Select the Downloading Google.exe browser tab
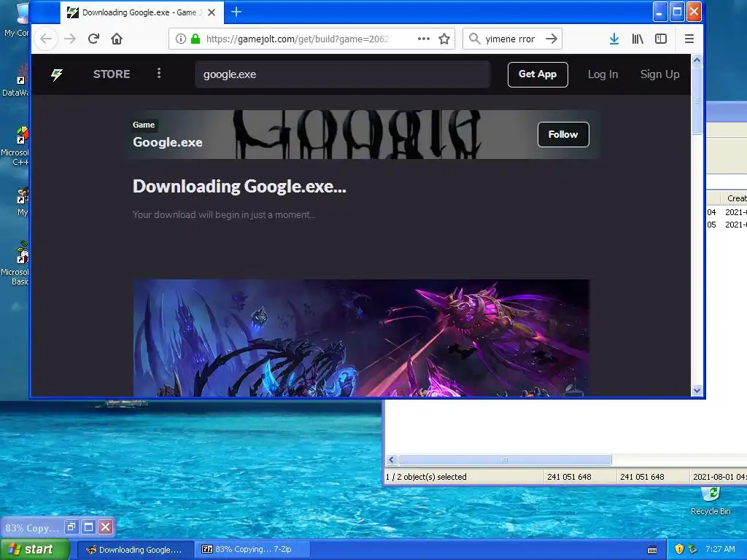The width and height of the screenshot is (747, 560). (141, 12)
